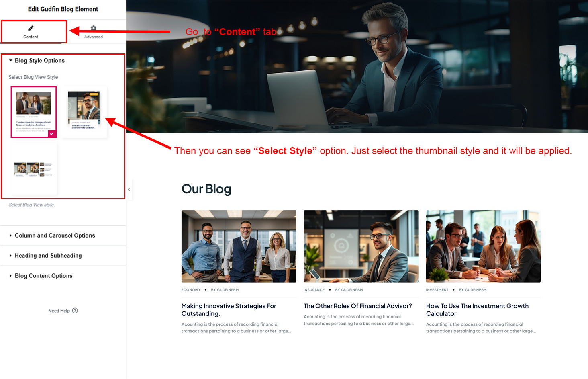Click the Need Help question mark icon
This screenshot has height=379, width=588.
click(x=75, y=311)
